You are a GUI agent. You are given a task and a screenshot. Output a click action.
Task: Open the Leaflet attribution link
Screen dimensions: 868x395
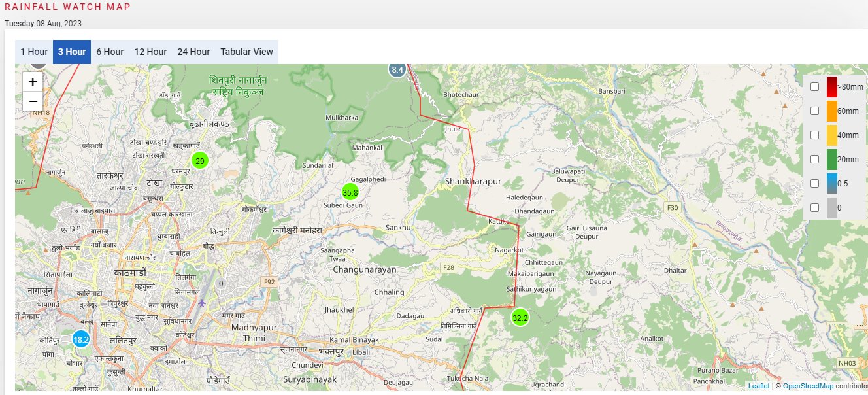[759, 386]
